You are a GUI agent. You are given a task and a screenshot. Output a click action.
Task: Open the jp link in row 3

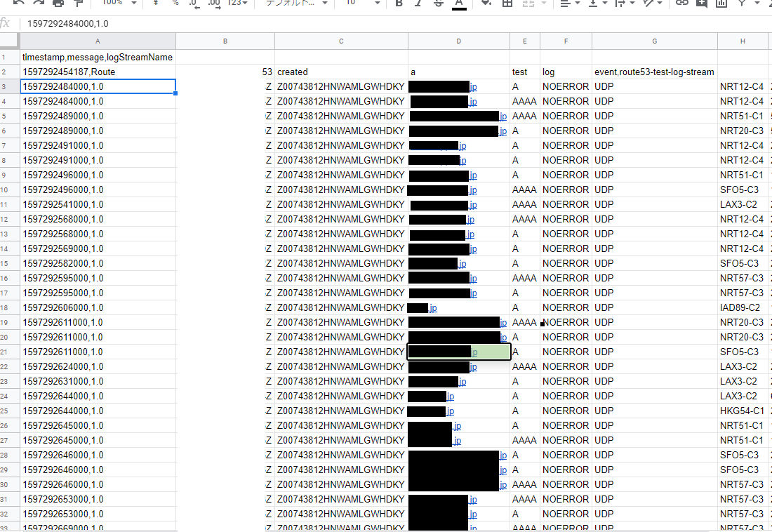473,87
